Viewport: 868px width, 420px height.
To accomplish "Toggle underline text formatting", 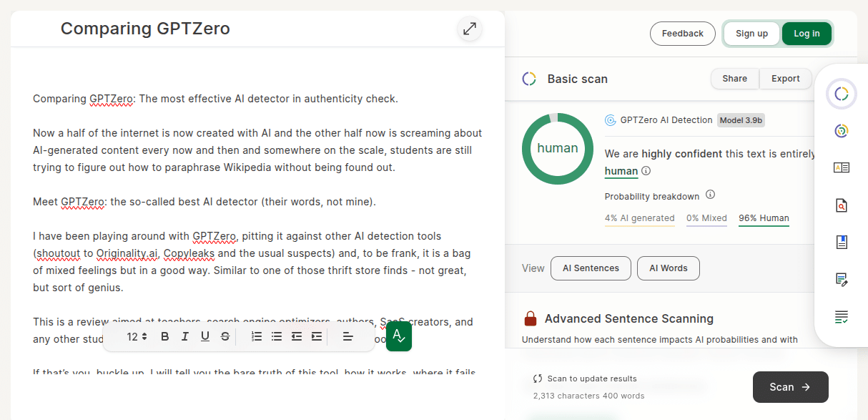I will pyautogui.click(x=205, y=336).
